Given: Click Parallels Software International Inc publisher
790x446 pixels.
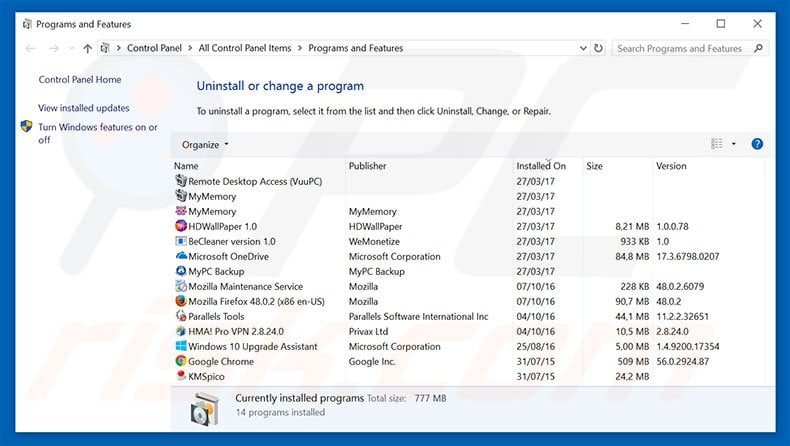Looking at the screenshot, I should [x=418, y=316].
